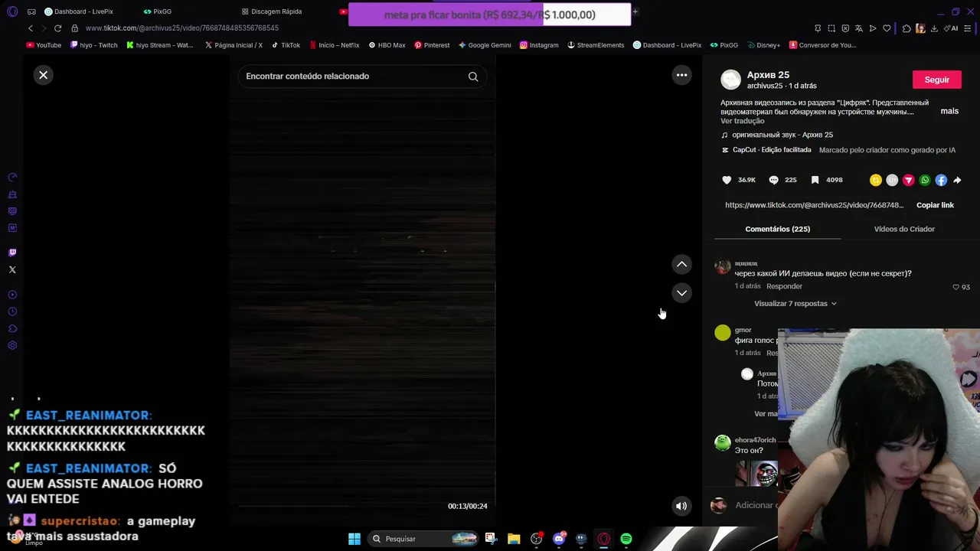The height and width of the screenshot is (551, 980).
Task: Open the Instagram bookmark
Action: point(539,45)
